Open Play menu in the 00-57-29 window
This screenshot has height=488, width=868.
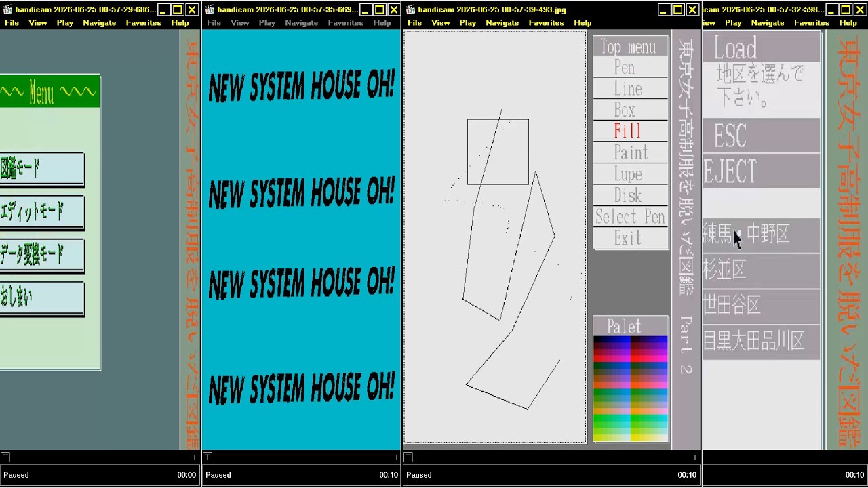pos(65,22)
